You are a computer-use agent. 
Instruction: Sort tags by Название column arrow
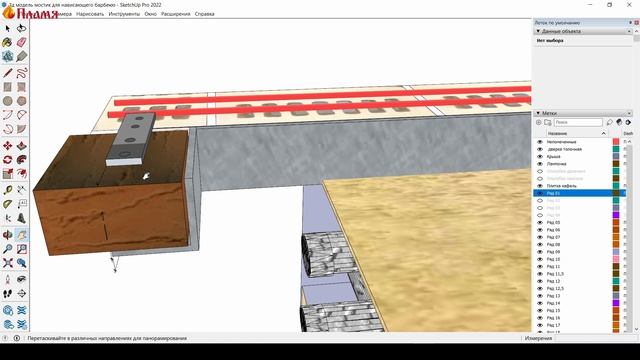[604, 133]
